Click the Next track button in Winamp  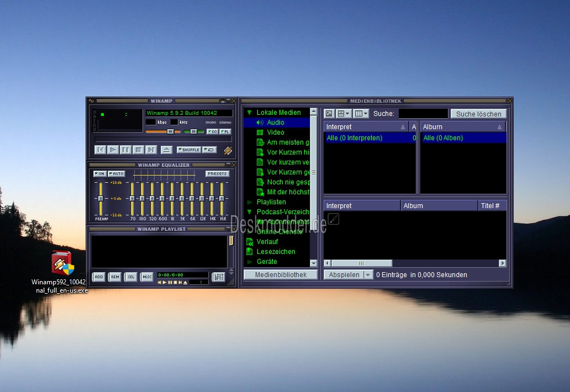tap(151, 150)
